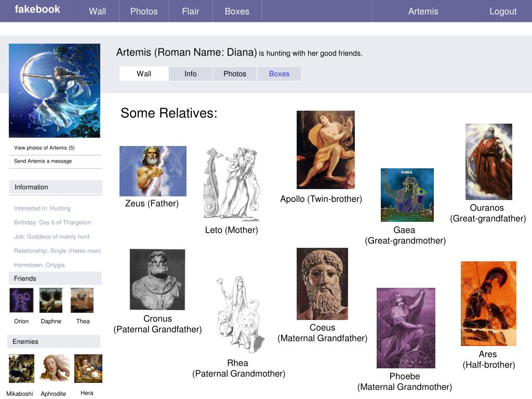Click the Interested in: Hunting text
This screenshot has height=399, width=532.
(x=42, y=208)
